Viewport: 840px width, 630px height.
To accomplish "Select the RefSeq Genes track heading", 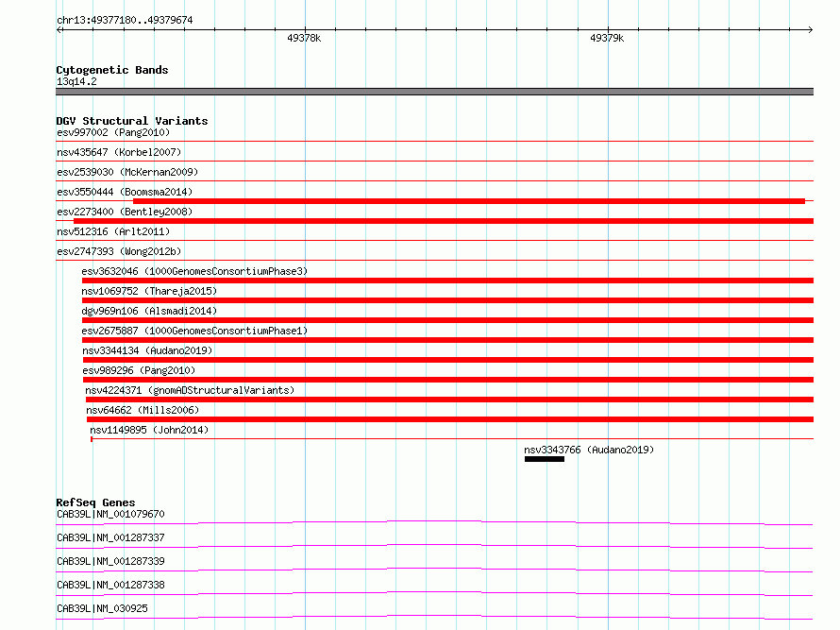I will (x=95, y=502).
